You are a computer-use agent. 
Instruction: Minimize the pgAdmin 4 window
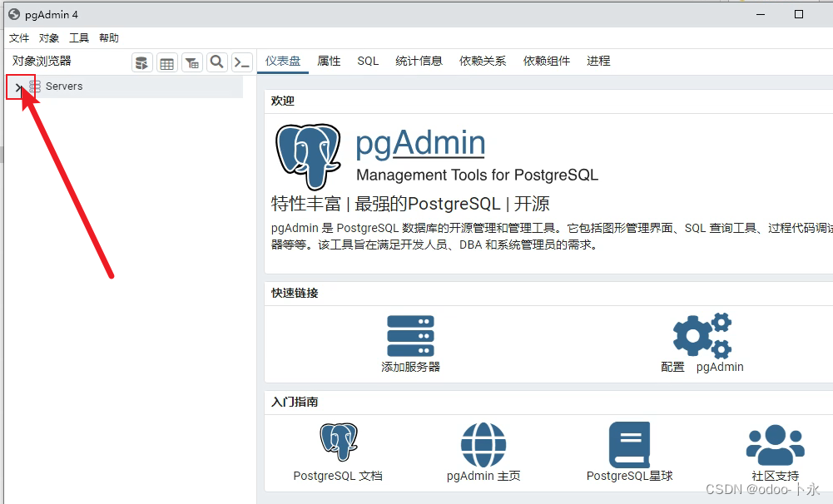[x=761, y=14]
